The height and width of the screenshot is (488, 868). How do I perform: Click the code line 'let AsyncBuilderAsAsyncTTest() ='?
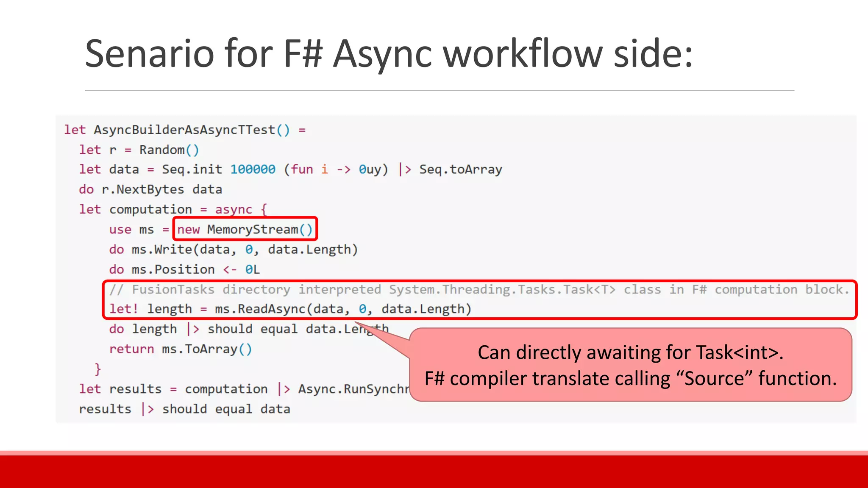pyautogui.click(x=185, y=130)
